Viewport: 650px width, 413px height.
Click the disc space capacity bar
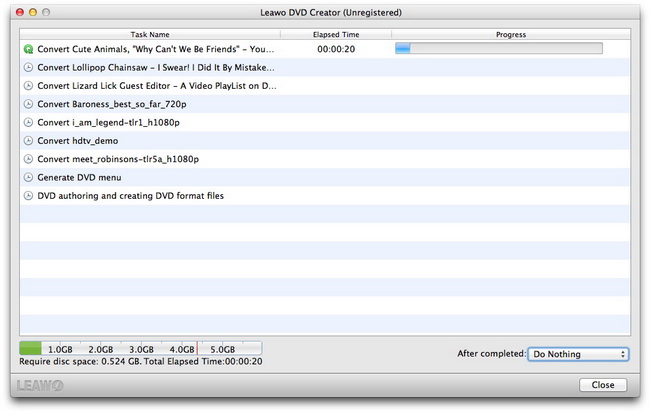pyautogui.click(x=141, y=349)
